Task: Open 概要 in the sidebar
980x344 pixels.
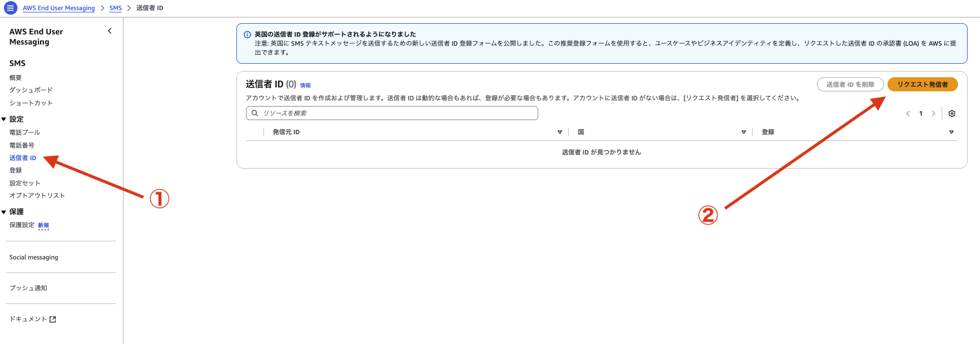Action: pos(16,78)
